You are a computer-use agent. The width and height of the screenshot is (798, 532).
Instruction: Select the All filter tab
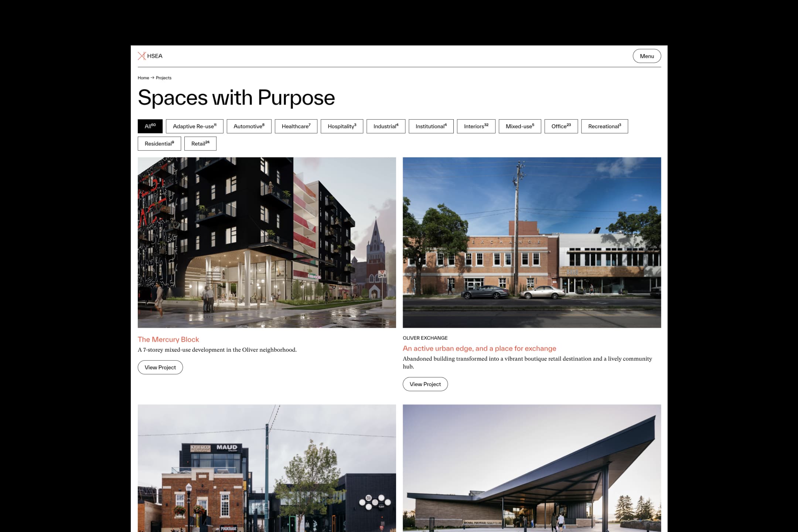coord(150,126)
